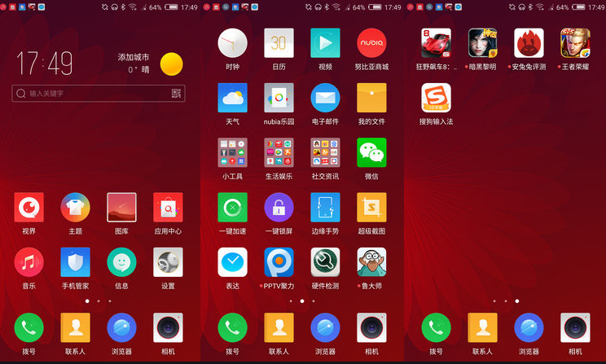Tap the QR scan icon in search bar
Viewport: 606px width, 364px height.
coord(176,94)
